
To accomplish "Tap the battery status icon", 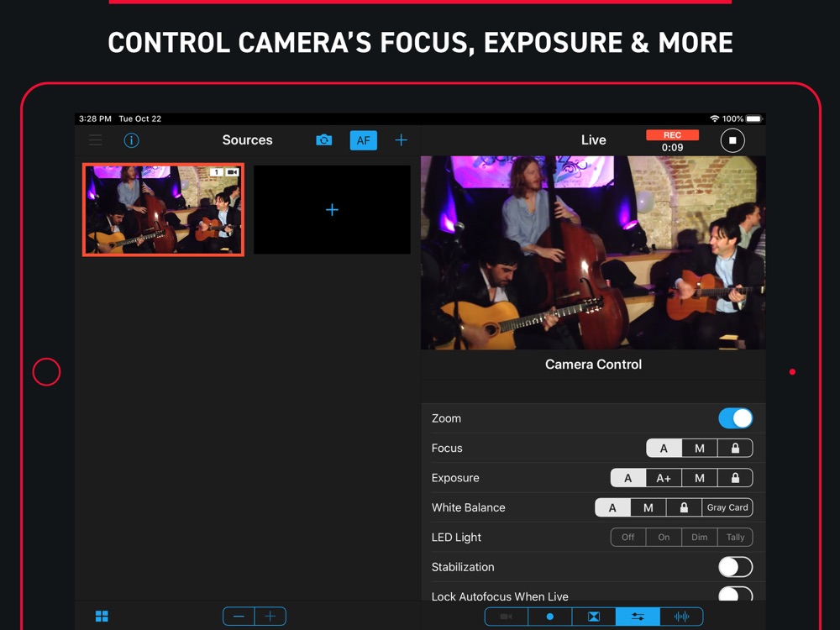I will point(753,119).
